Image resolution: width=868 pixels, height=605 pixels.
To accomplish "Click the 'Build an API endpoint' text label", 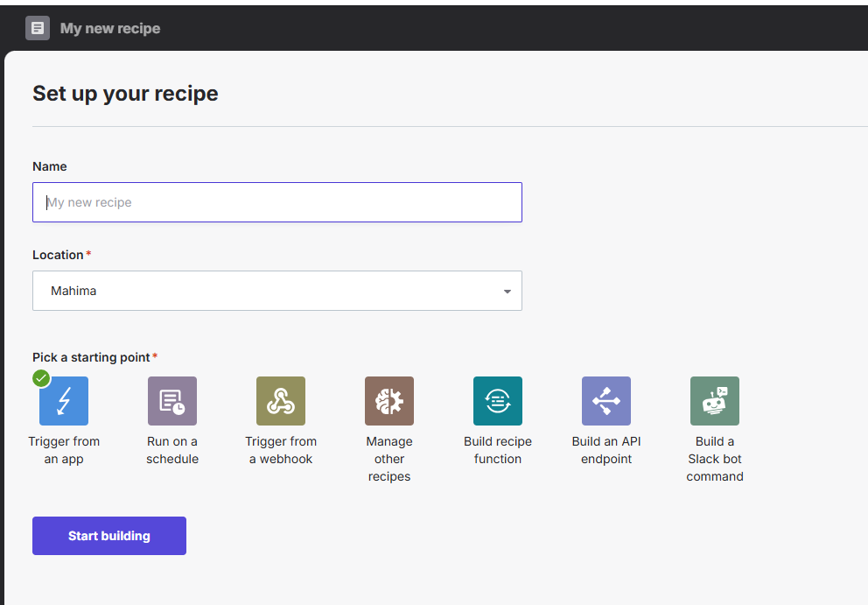I will [x=606, y=450].
